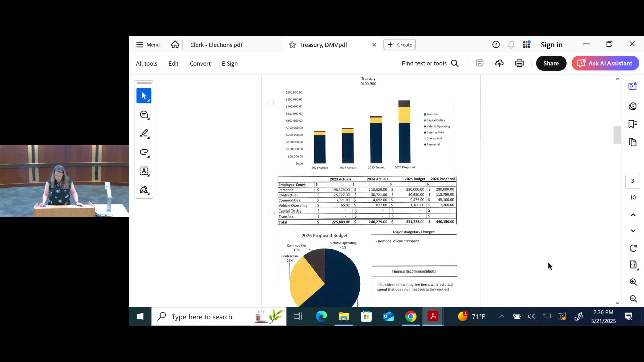Go to next page with down chevron

633,231
